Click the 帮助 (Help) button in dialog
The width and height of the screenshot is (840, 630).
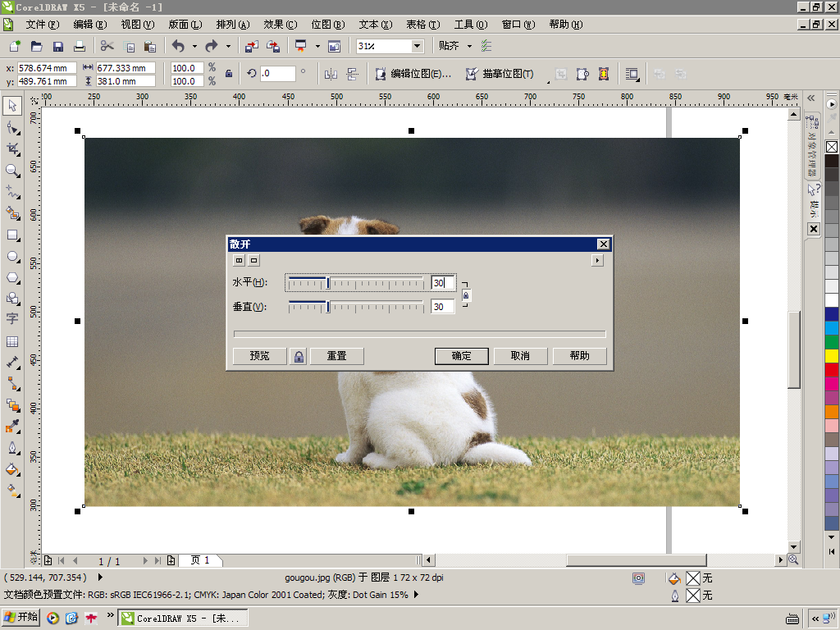pyautogui.click(x=580, y=356)
